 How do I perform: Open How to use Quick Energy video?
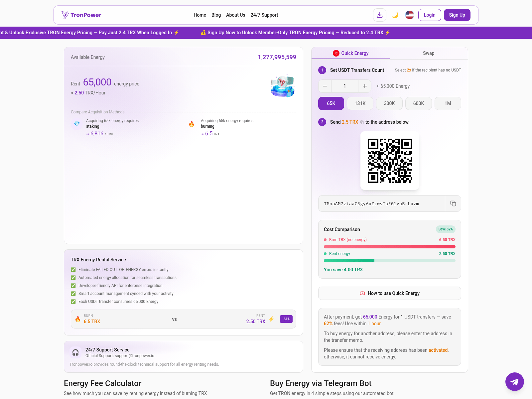pos(390,293)
